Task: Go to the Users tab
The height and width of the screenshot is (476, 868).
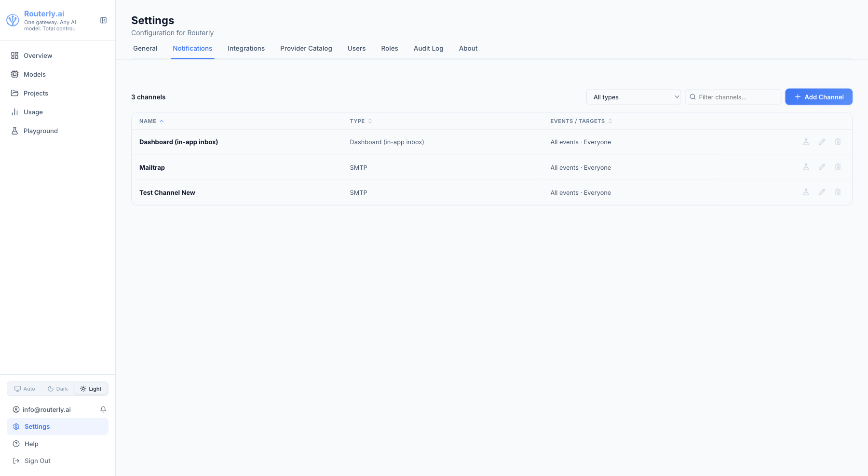Action: (356, 48)
